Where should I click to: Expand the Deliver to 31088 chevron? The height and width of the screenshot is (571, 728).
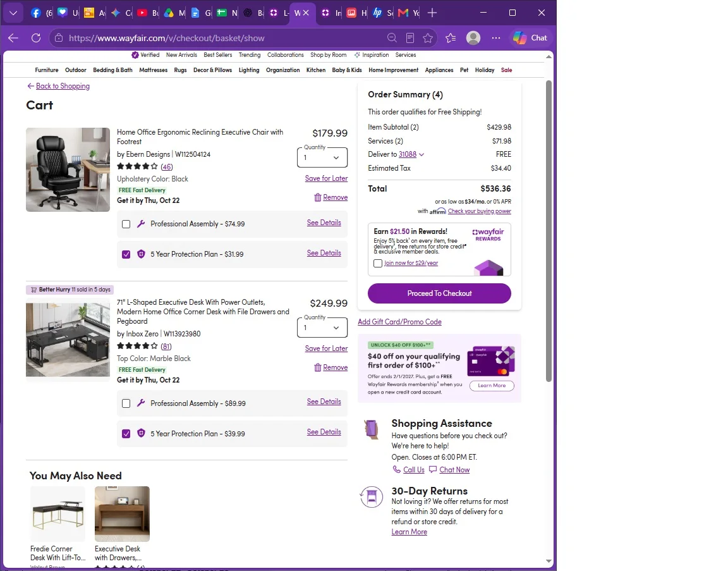(422, 155)
